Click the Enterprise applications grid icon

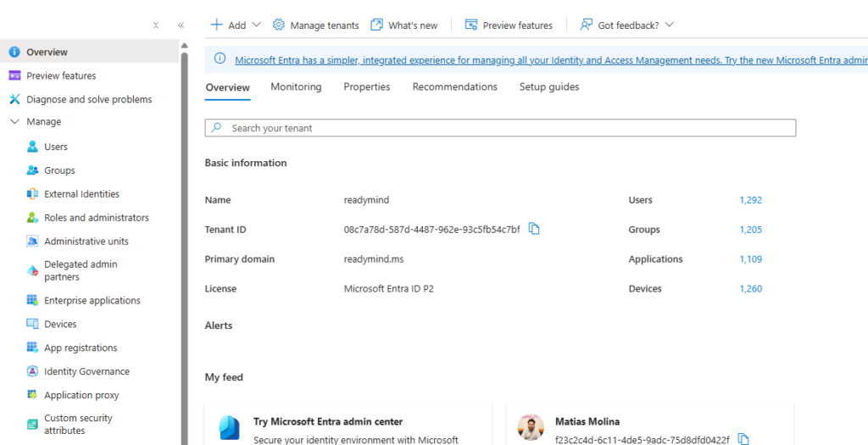[32, 300]
